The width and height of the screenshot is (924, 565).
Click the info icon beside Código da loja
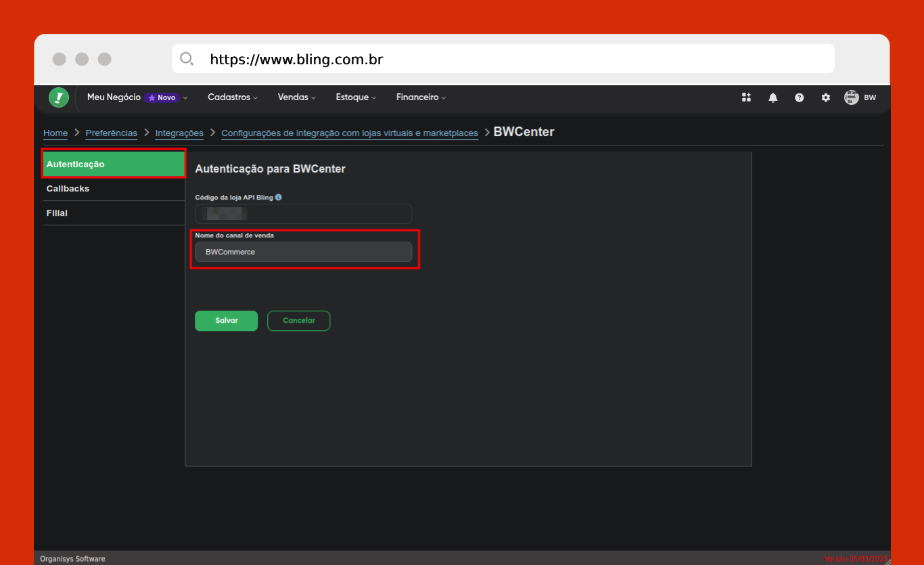[278, 198]
